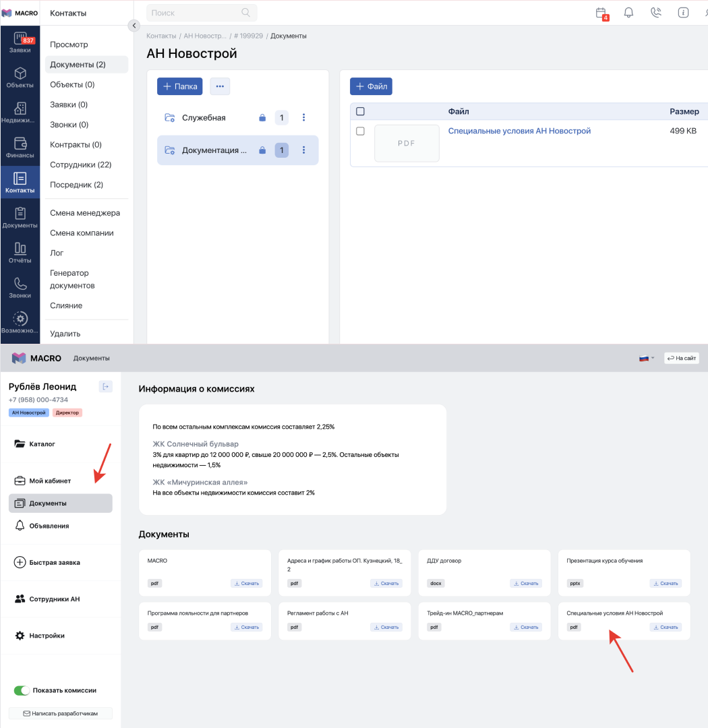
Task: Click the info icon in top bar
Action: coord(683,13)
